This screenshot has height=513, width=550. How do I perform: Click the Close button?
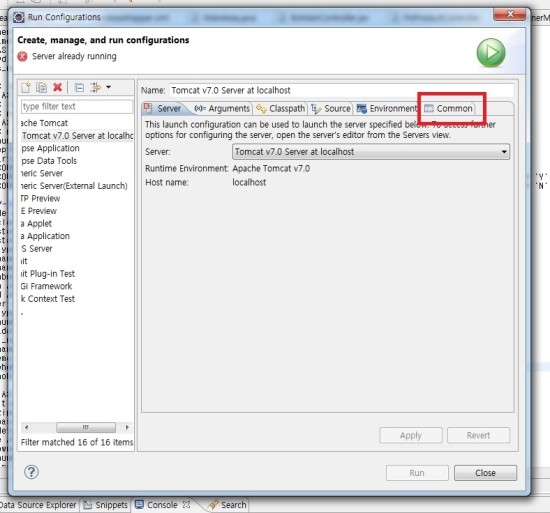click(x=485, y=473)
